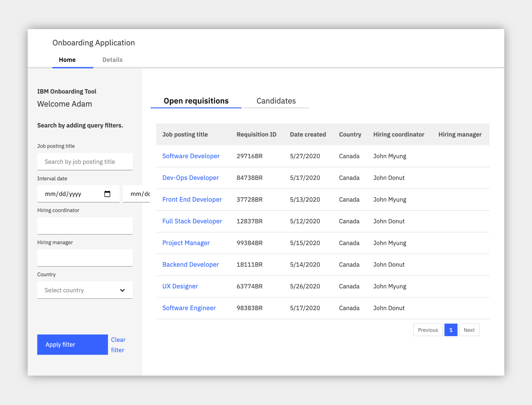Select requisition ID 37728BR cell
This screenshot has width=532, height=405.
249,199
